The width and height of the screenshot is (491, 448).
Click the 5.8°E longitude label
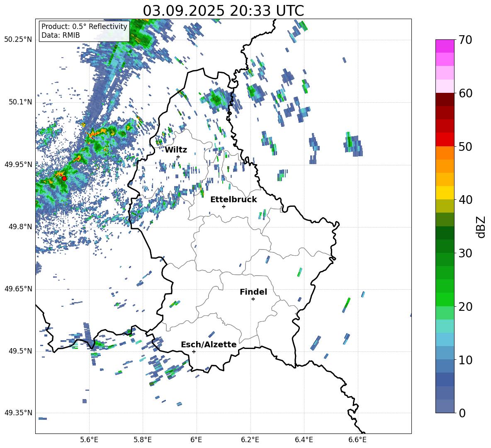143,440
